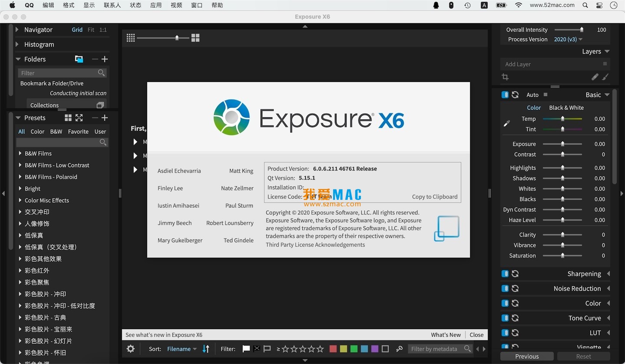
Task: Click the Third Party License Acknowledgements link
Action: tap(315, 245)
